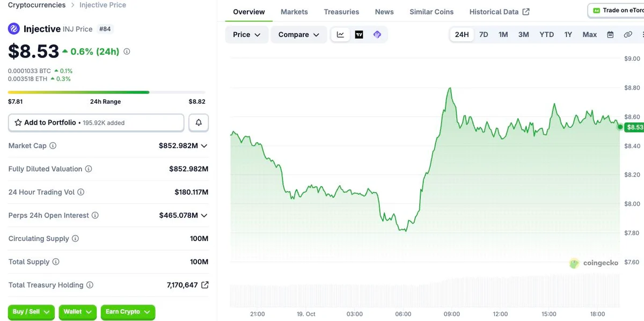
Task: Click the Injective coin logo
Action: point(14,29)
